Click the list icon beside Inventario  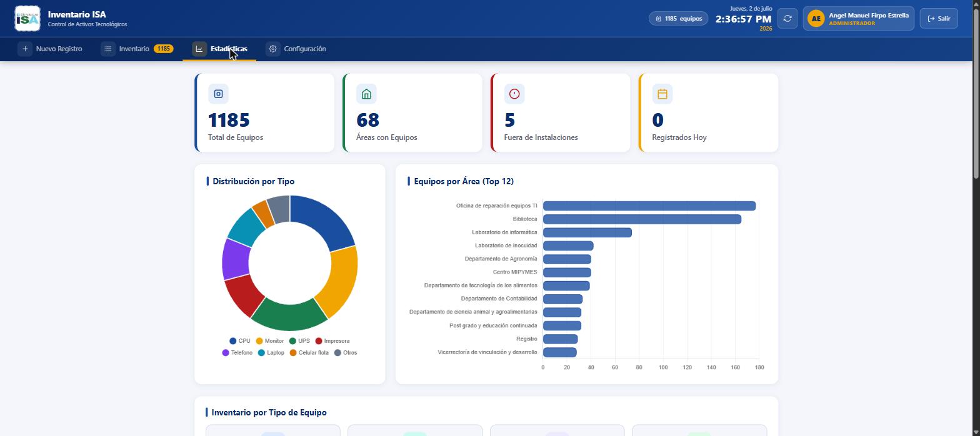tap(108, 49)
